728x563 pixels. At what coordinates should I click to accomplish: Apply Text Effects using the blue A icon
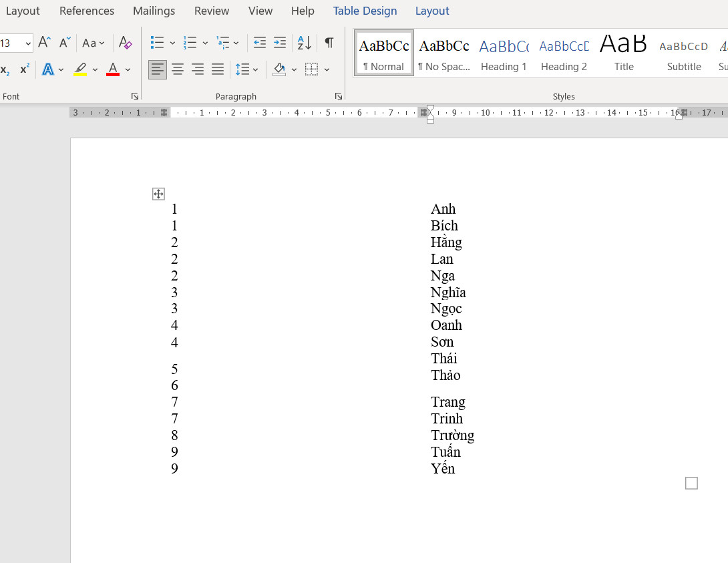48,69
